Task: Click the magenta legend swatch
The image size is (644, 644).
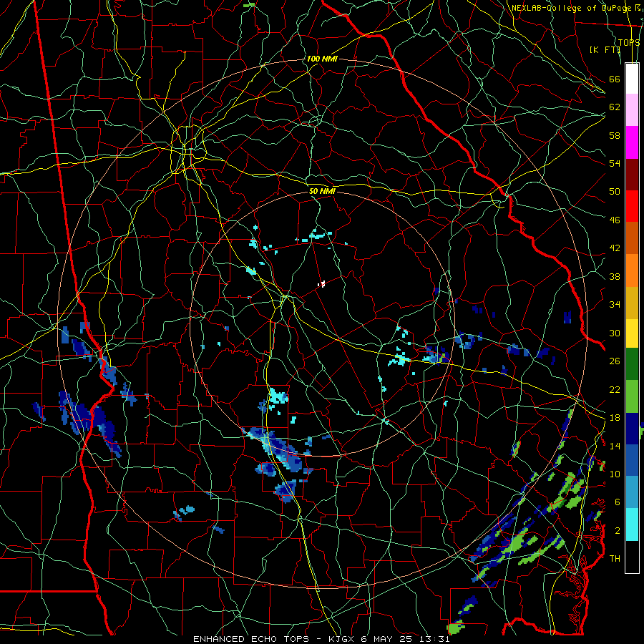Action: click(x=632, y=142)
